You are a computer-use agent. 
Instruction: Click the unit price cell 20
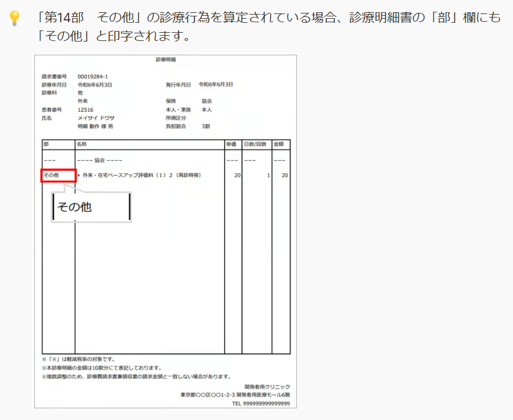237,175
